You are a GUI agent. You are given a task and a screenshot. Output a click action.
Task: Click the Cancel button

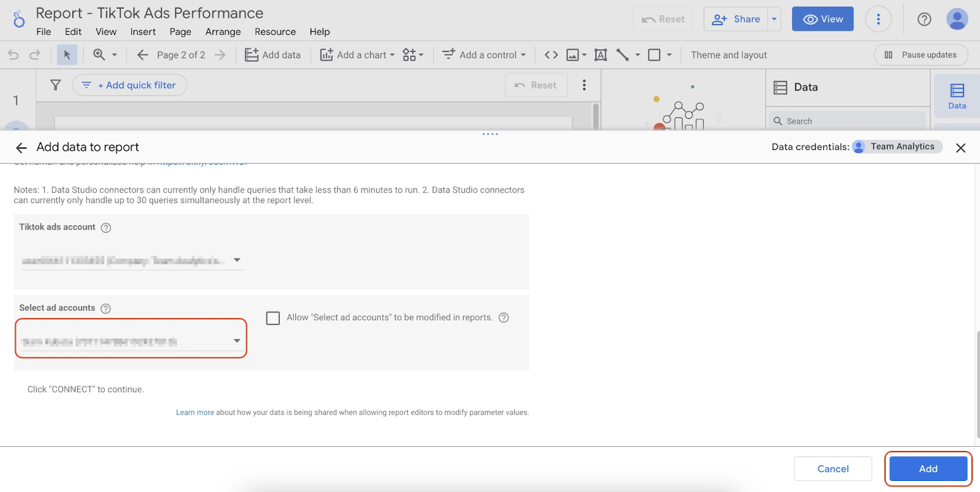coord(833,469)
